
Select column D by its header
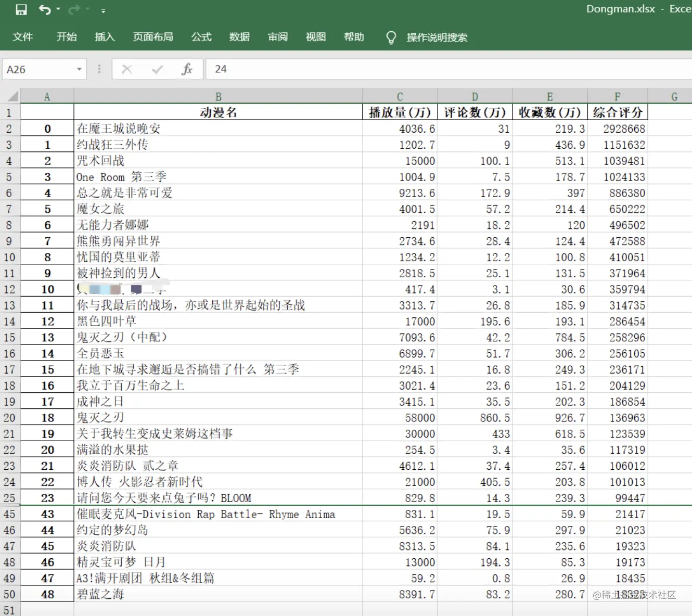pyautogui.click(x=475, y=97)
